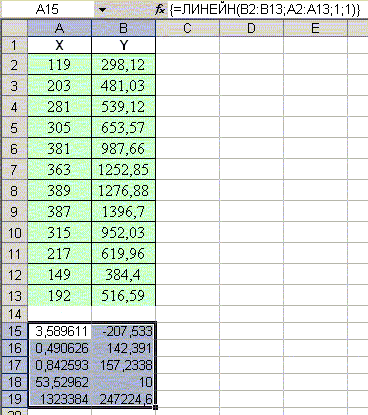This screenshot has width=368, height=415.
Task: Click fill handle at selection corner
Action: click(x=156, y=407)
